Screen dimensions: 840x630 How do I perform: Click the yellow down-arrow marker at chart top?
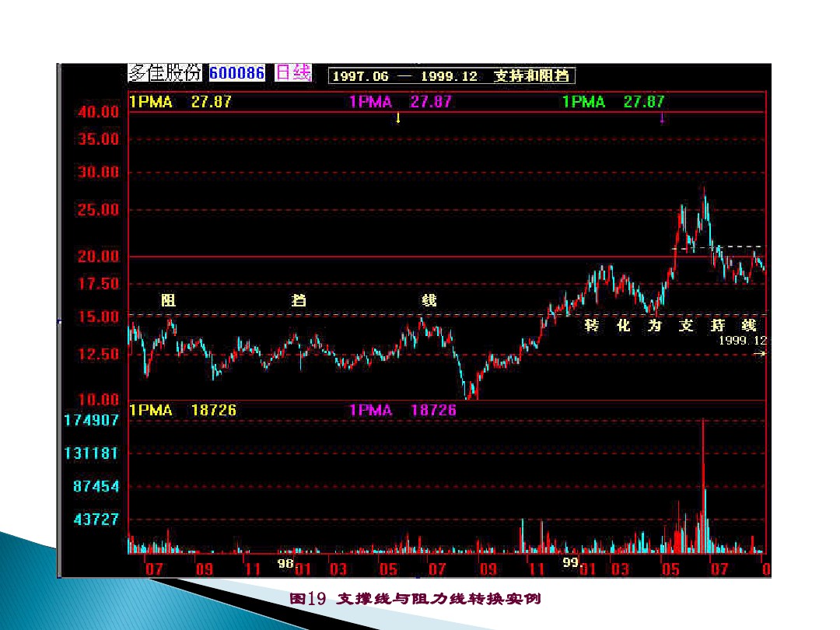coord(398,118)
